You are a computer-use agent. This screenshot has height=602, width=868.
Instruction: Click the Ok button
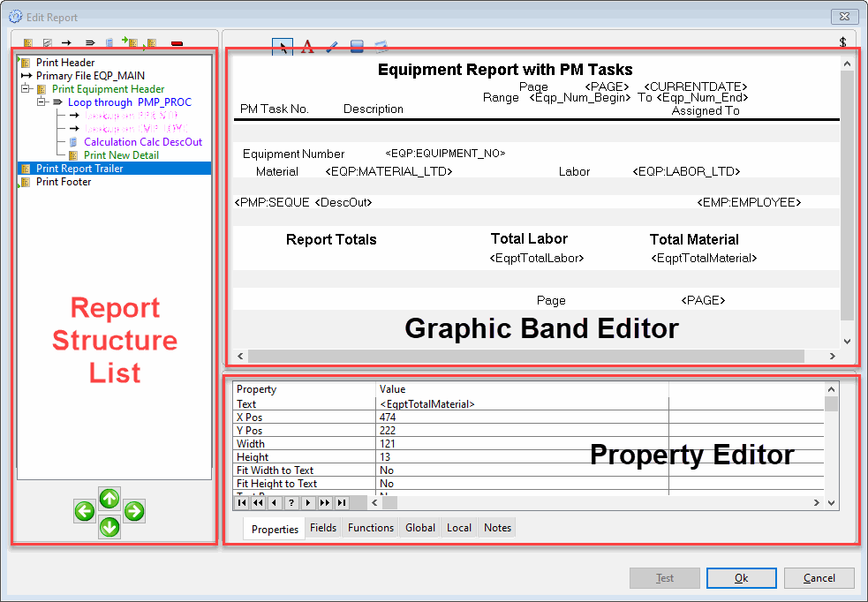click(741, 578)
